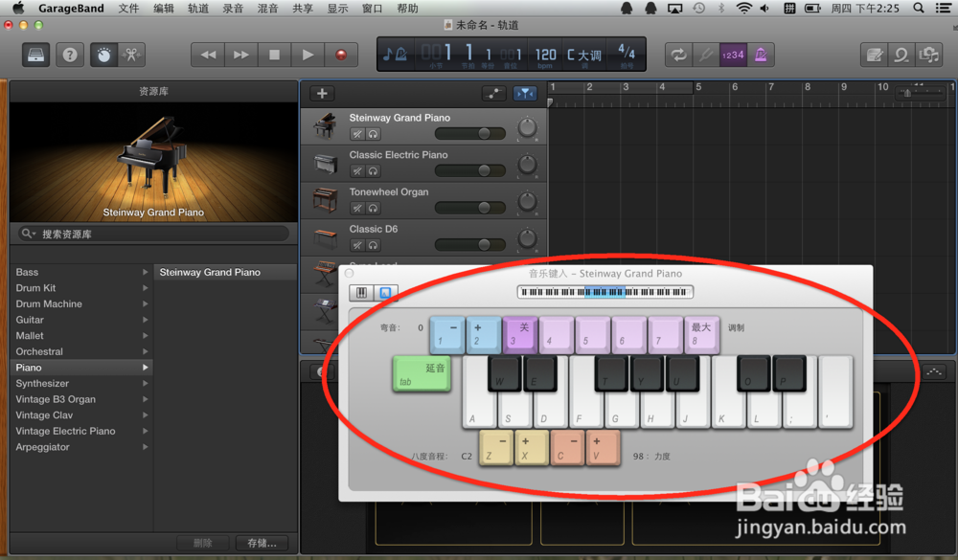Fast forward the playhead
The image size is (958, 560).
[x=241, y=55]
